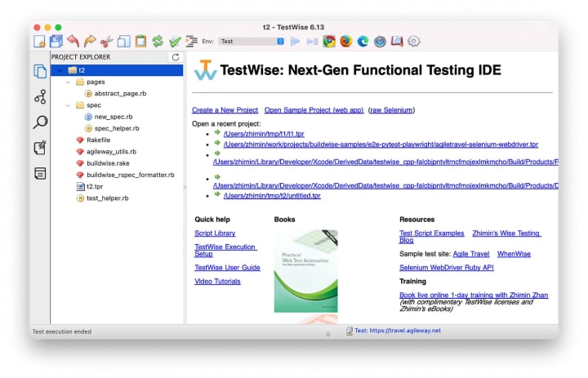
Task: Select spec_helper.rb file
Action: tap(117, 129)
